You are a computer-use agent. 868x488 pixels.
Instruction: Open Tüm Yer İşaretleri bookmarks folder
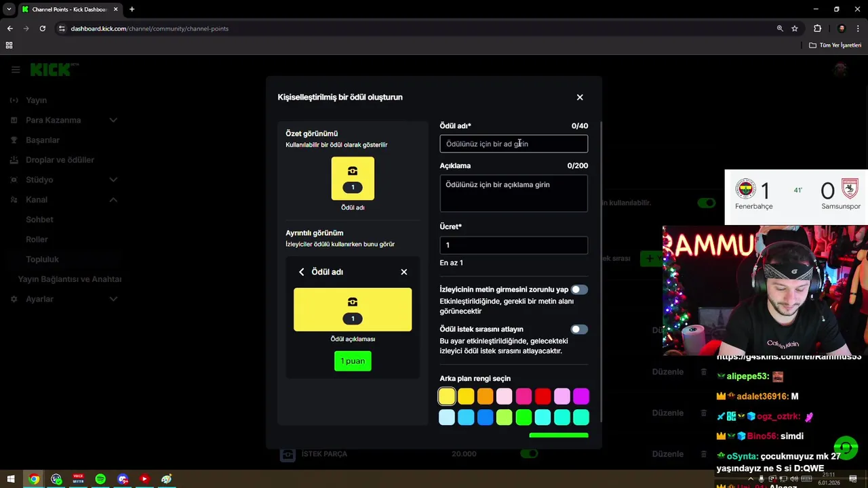835,45
